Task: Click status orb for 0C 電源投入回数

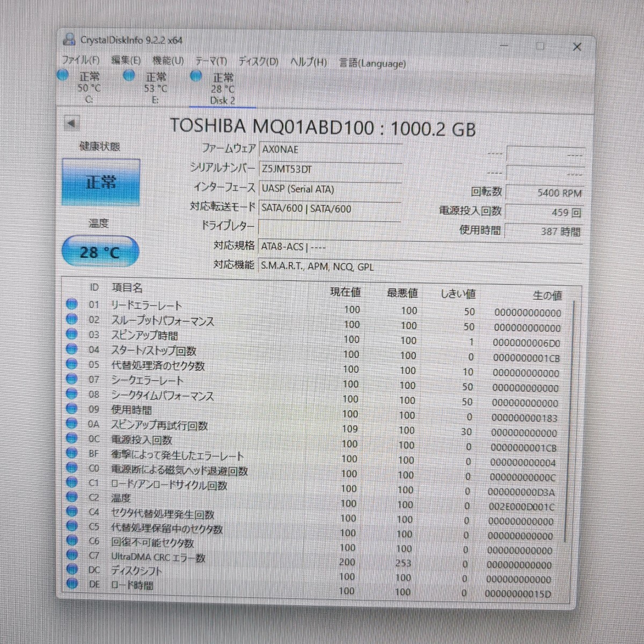Action: pos(71,438)
